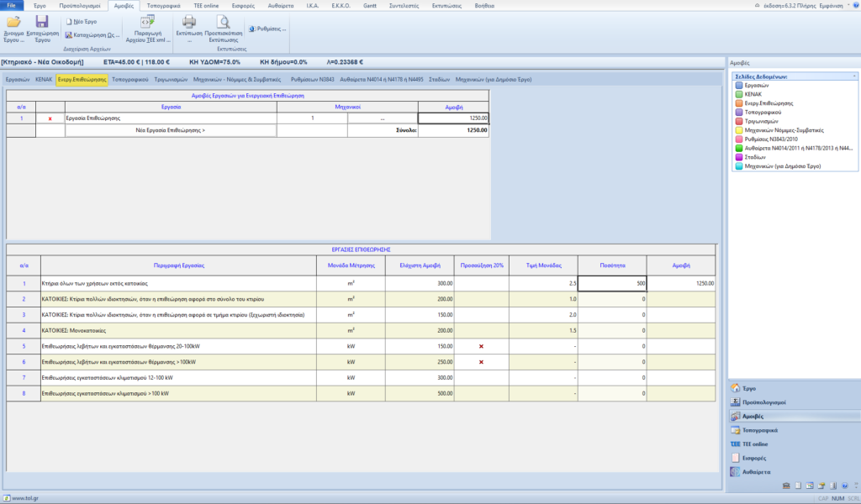Viewport: 861px width, 504px height.
Task: Switch to the Τοπογραφικά ribbon tab
Action: click(x=162, y=5)
